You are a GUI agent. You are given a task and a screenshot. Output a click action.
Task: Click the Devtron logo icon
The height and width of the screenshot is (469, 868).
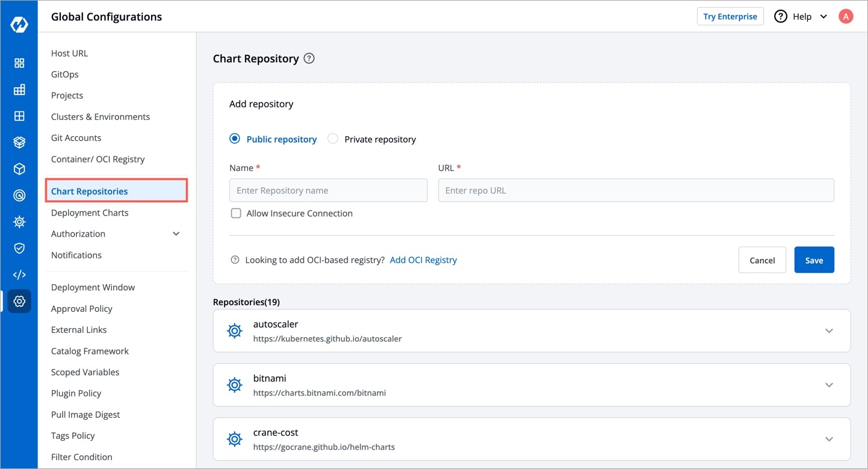point(19,25)
